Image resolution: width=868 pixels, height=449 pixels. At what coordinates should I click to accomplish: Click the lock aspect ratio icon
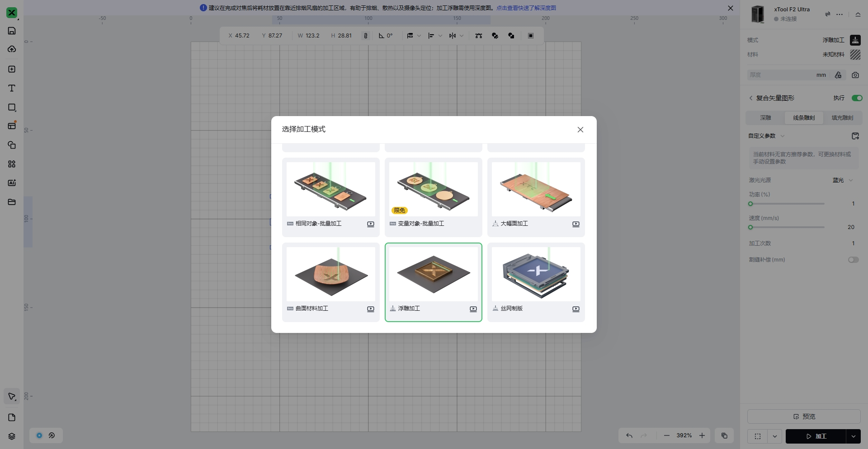366,36
